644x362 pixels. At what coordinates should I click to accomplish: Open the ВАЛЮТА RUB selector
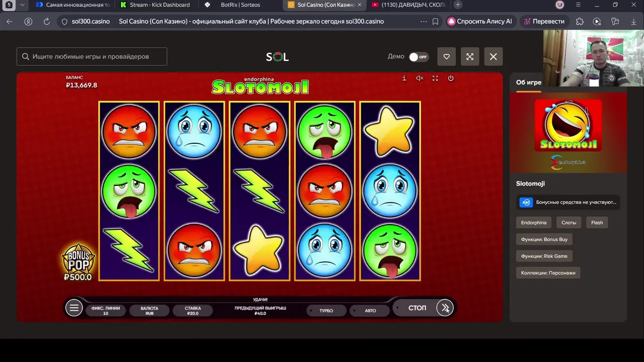(149, 311)
